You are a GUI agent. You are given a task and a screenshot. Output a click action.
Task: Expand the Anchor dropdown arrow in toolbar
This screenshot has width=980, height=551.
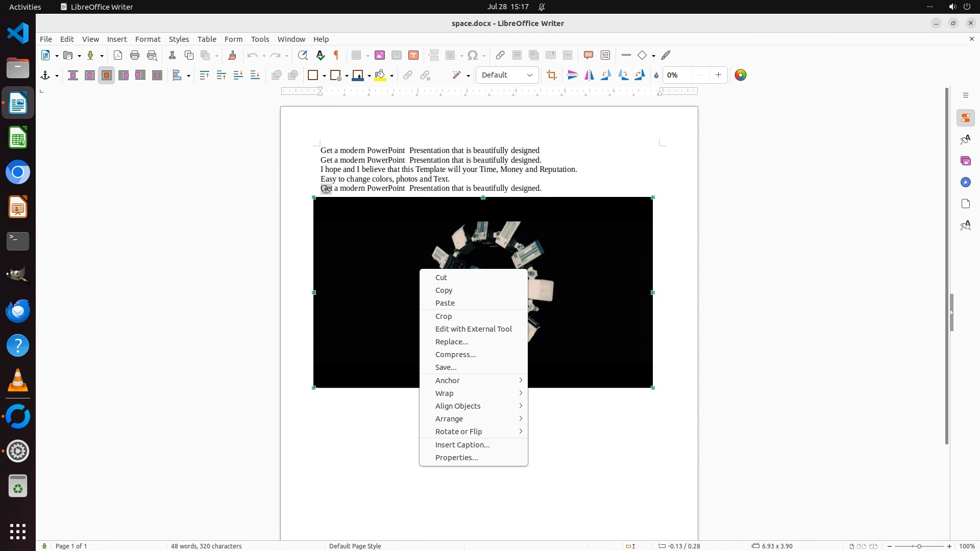click(57, 76)
